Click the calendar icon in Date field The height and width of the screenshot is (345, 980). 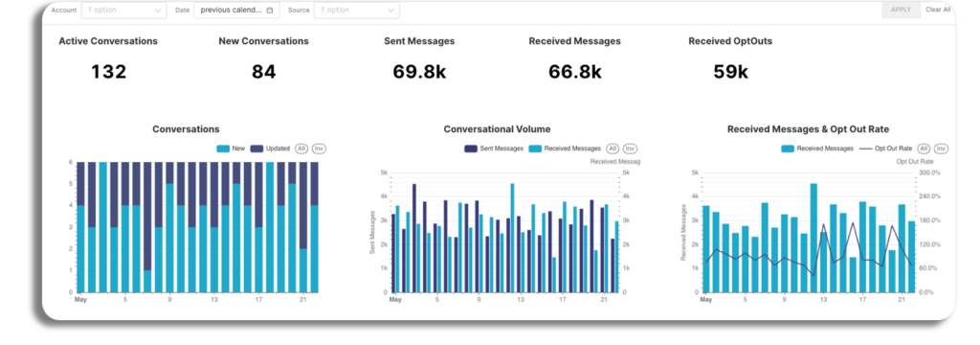click(x=269, y=10)
